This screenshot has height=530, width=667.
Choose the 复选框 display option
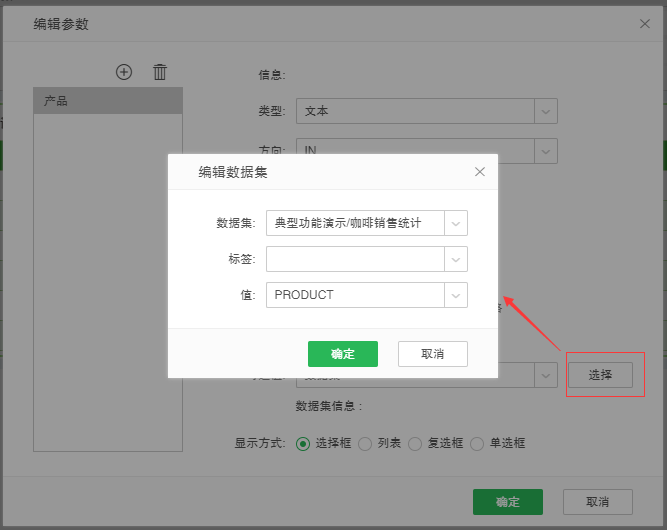(415, 443)
